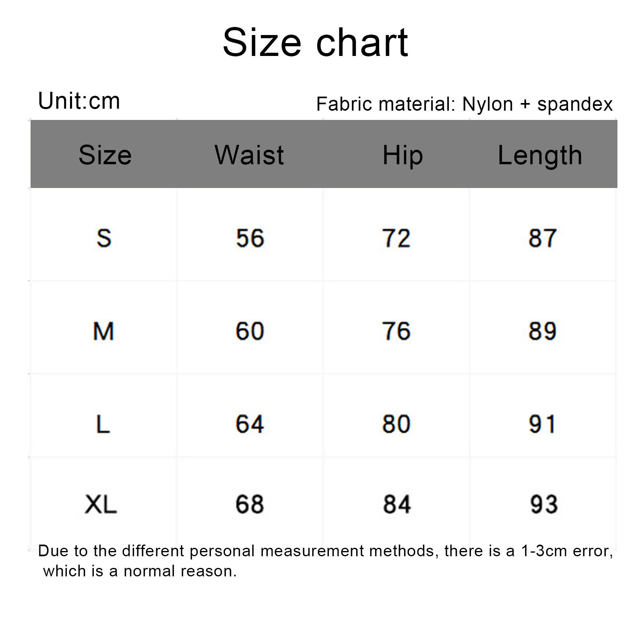Viewport: 644px width, 644px height.
Task: Select the Length column header
Action: (x=540, y=155)
